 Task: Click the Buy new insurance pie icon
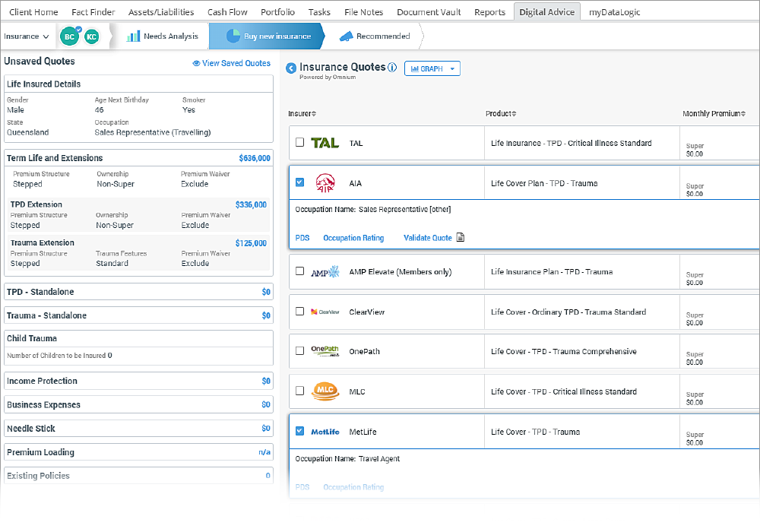[233, 36]
